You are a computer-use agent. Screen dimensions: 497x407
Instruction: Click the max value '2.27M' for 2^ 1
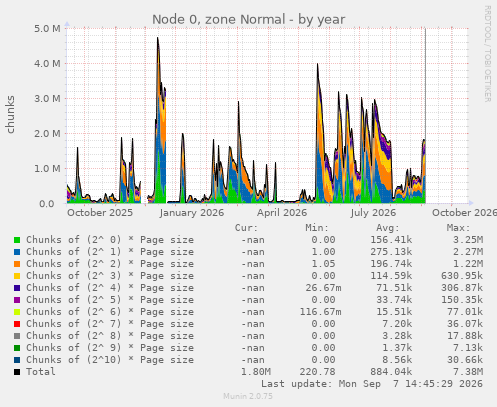point(468,252)
